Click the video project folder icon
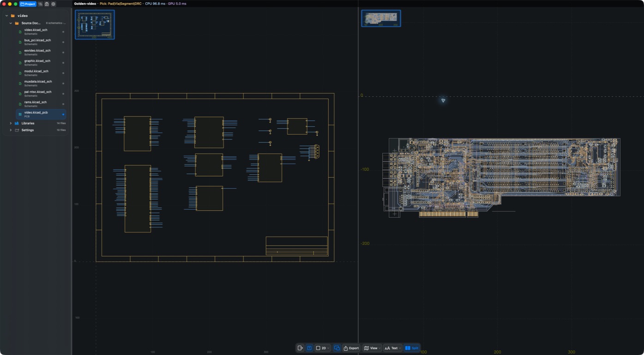The width and height of the screenshot is (644, 355). click(13, 16)
